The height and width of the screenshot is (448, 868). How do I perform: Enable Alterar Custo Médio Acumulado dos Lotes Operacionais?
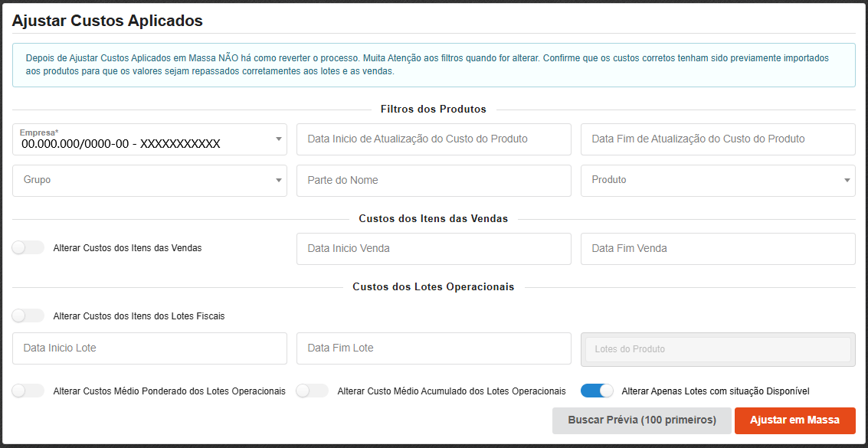point(312,391)
